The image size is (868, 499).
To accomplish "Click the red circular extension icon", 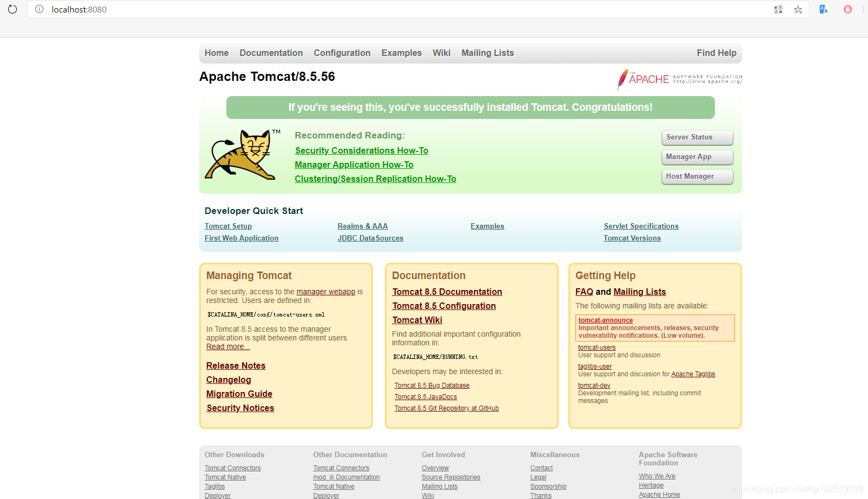I will pyautogui.click(x=847, y=9).
